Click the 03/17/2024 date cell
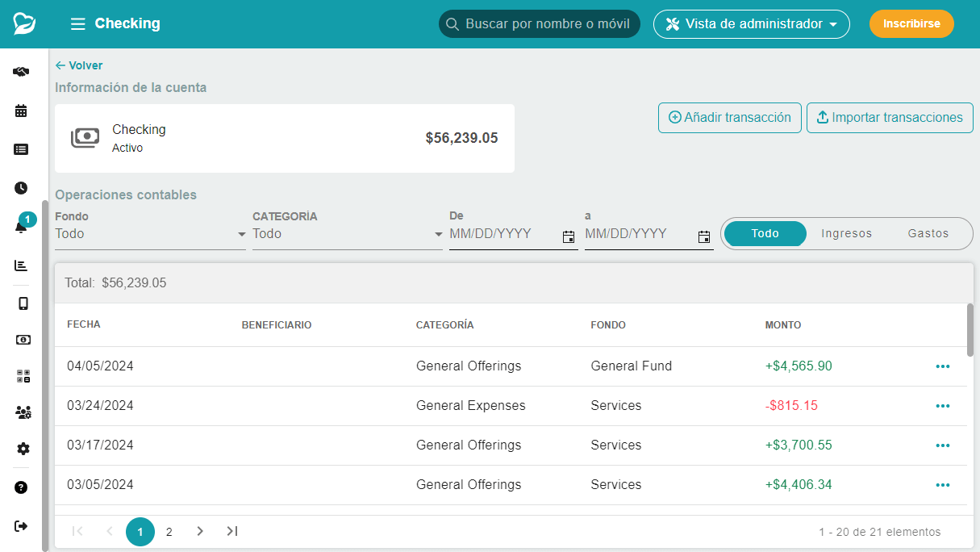 click(100, 445)
